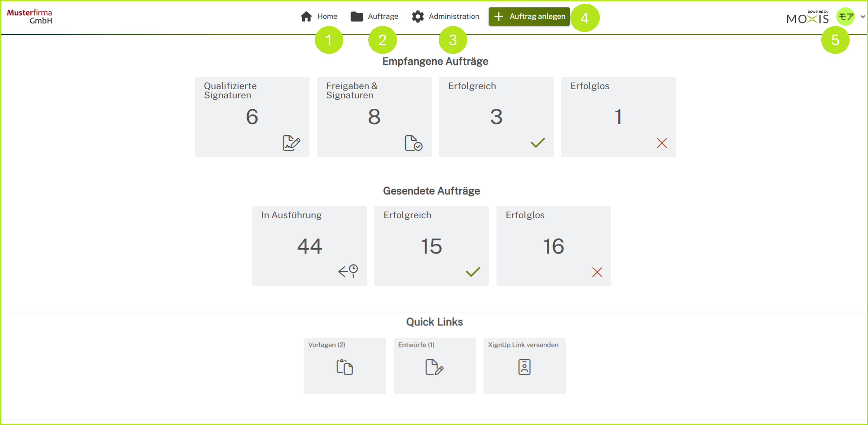Open the XignUp Link versenden quick link
This screenshot has height=425, width=868.
[x=524, y=365]
